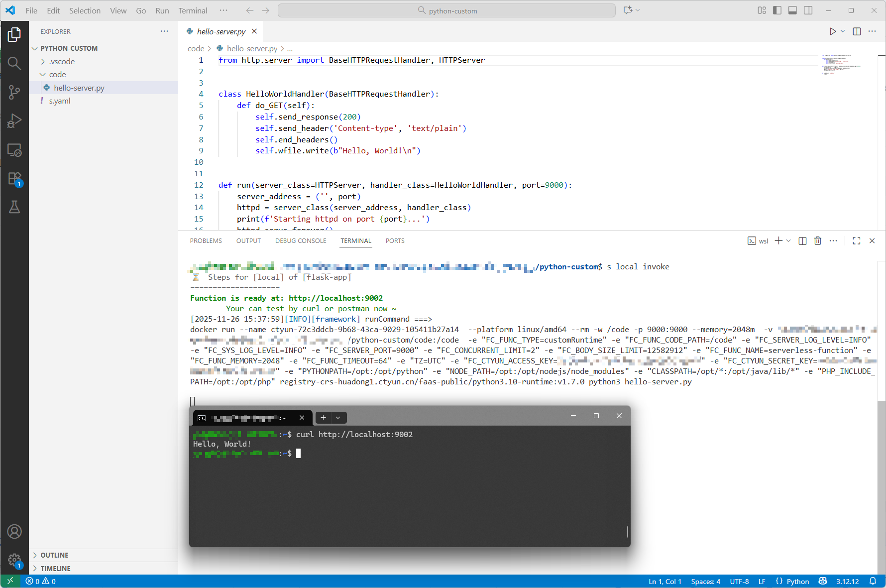This screenshot has height=588, width=886.
Task: Open the Extensions view
Action: click(14, 178)
